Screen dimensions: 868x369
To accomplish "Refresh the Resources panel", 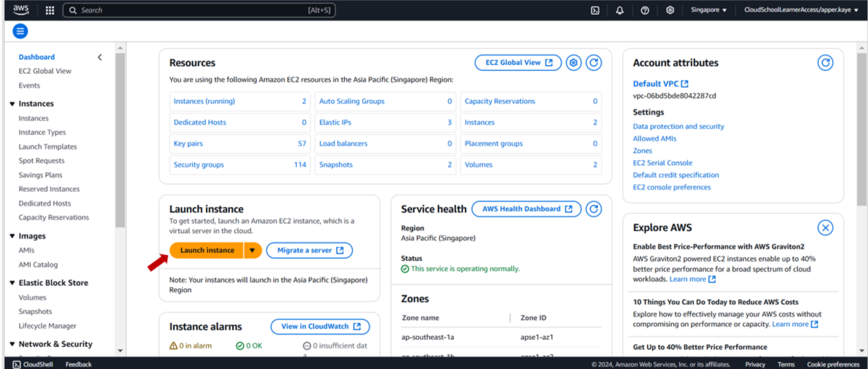I will pyautogui.click(x=594, y=63).
